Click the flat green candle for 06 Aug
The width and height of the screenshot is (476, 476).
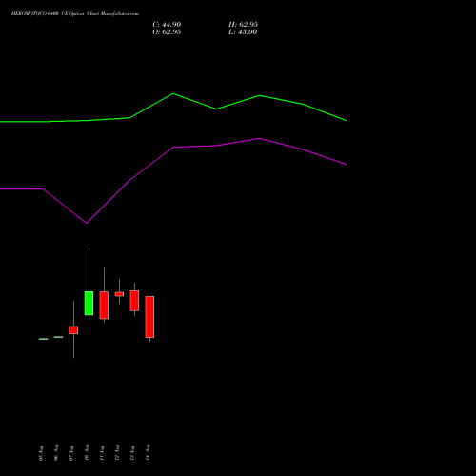coord(58,337)
